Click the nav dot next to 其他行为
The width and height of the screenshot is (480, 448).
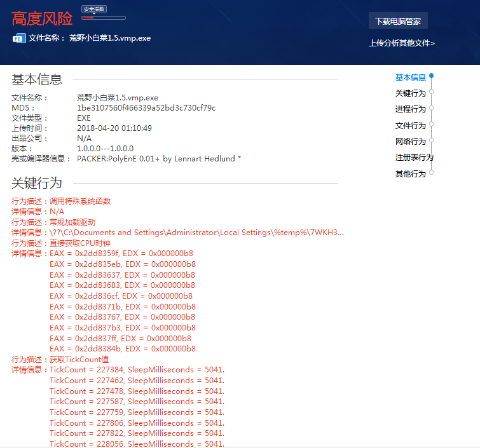pos(431,172)
